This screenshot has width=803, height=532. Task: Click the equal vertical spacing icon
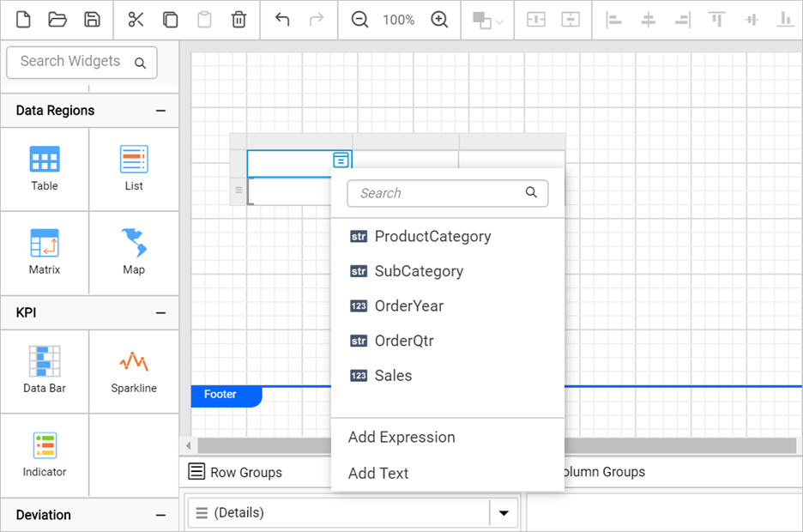point(570,20)
